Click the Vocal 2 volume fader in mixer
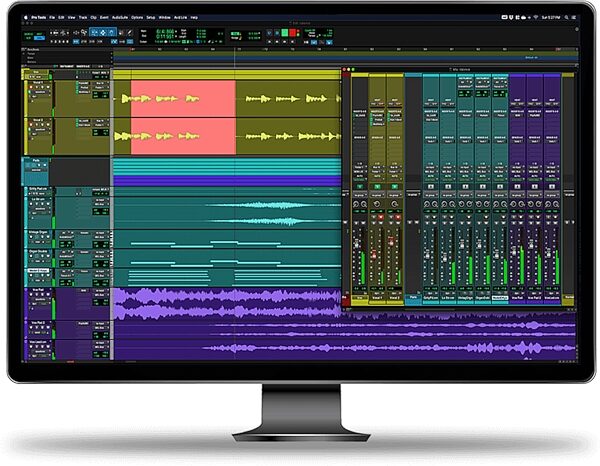The height and width of the screenshot is (466, 600). [391, 242]
